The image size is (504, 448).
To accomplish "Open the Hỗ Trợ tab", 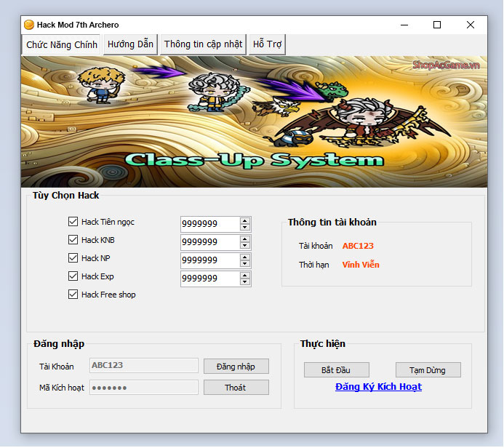I will click(x=267, y=44).
